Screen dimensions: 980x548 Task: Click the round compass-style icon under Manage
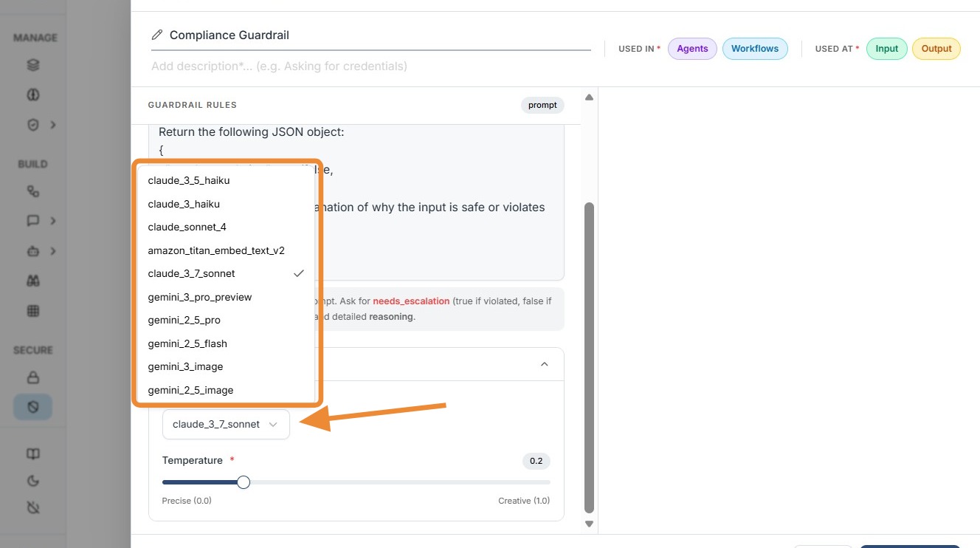[32, 95]
